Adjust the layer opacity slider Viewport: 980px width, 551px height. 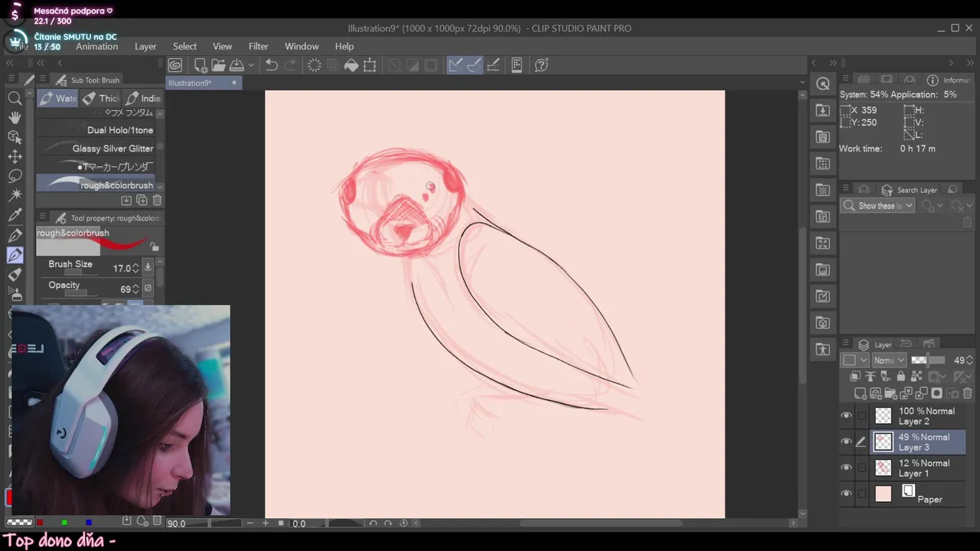pos(928,360)
